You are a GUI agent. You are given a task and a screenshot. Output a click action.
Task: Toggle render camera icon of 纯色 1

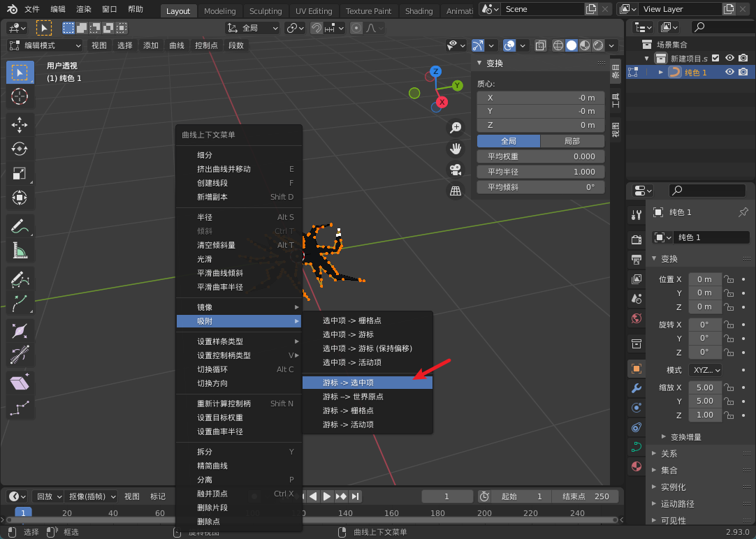click(x=743, y=72)
